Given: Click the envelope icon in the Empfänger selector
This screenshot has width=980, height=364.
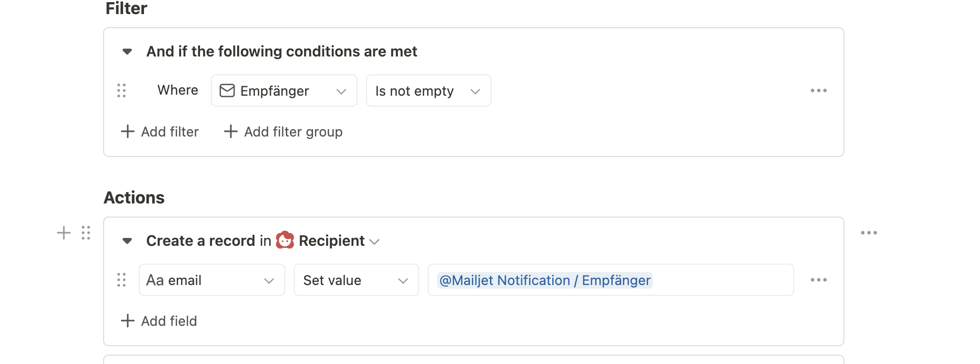Looking at the screenshot, I should 227,90.
